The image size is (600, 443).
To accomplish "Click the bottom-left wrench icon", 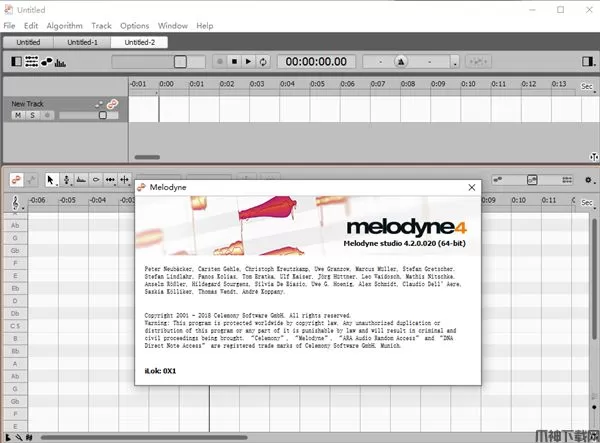I will [19, 437].
